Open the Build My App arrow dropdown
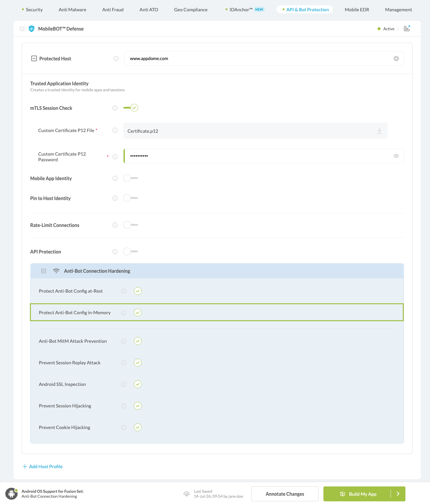Screen dimensions: 430x504 point(398,494)
